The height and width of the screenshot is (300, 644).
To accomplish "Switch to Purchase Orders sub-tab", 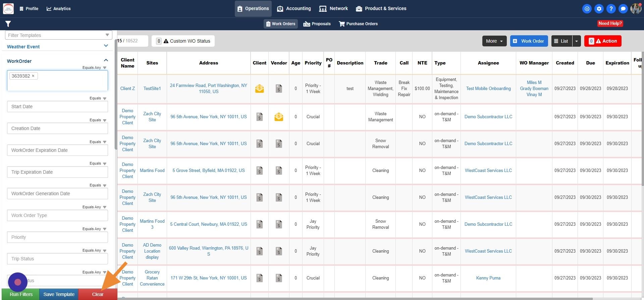I will (x=358, y=24).
